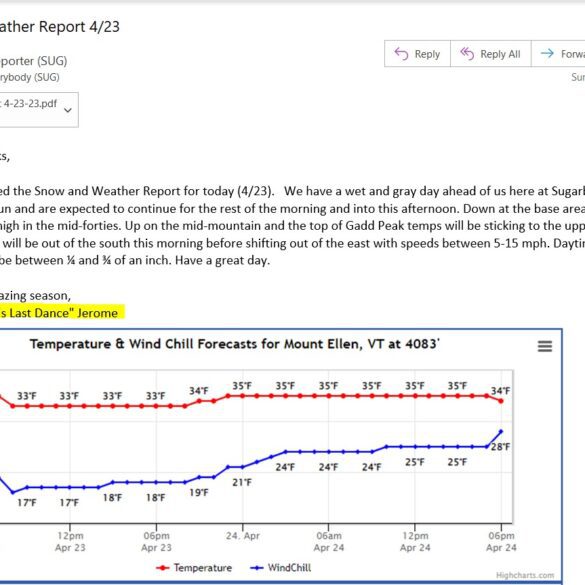Click the '12pm Apr 24' axis label
Image resolution: width=585 pixels, height=585 pixels.
(x=415, y=541)
